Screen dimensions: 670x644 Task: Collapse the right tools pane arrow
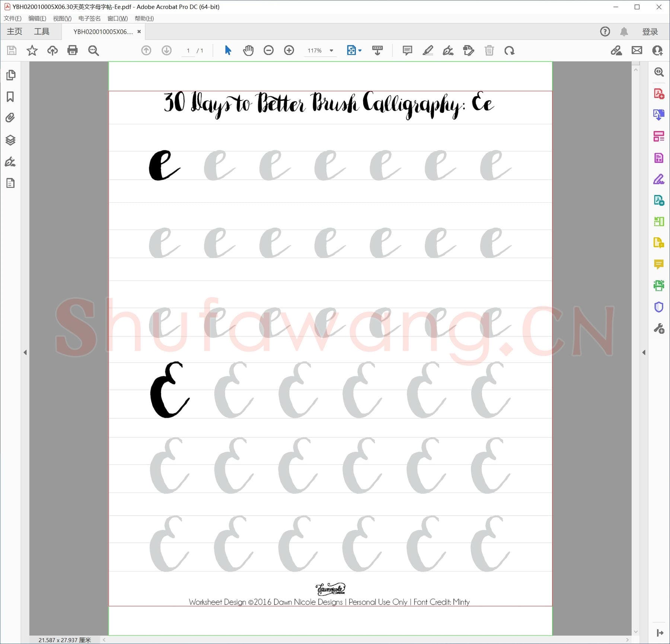[644, 352]
